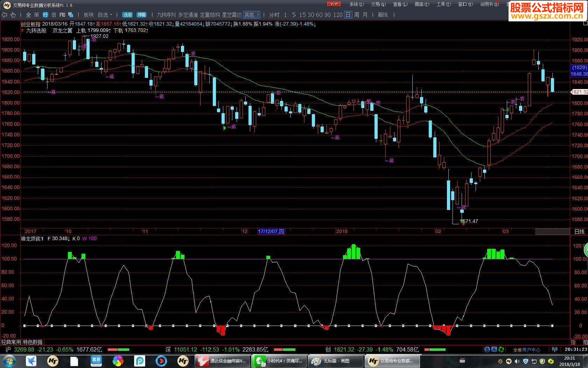Switch to 分时 intraday view
The image size is (588, 368).
pyautogui.click(x=274, y=15)
